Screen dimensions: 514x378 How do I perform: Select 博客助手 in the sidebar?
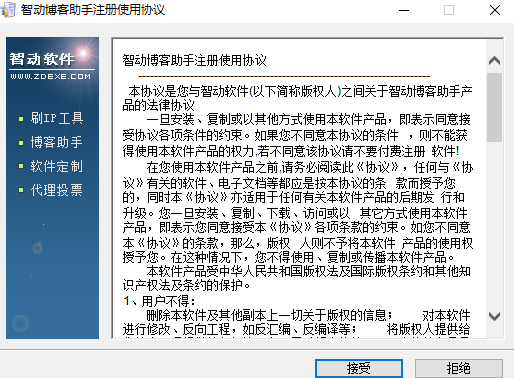(x=56, y=142)
